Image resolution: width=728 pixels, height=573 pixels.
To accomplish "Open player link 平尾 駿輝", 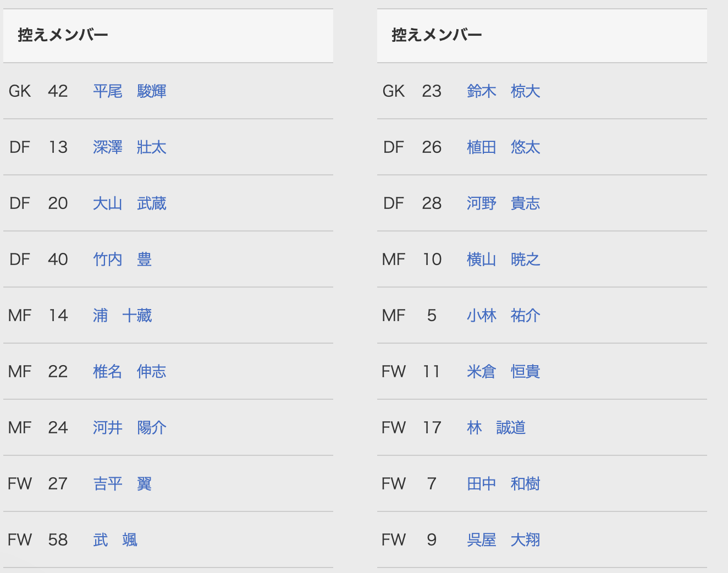I will pyautogui.click(x=129, y=91).
